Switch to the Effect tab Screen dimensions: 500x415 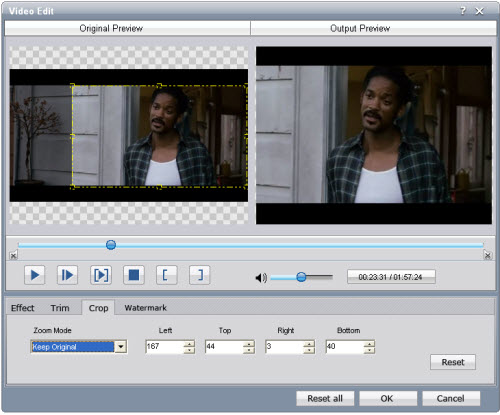point(23,308)
